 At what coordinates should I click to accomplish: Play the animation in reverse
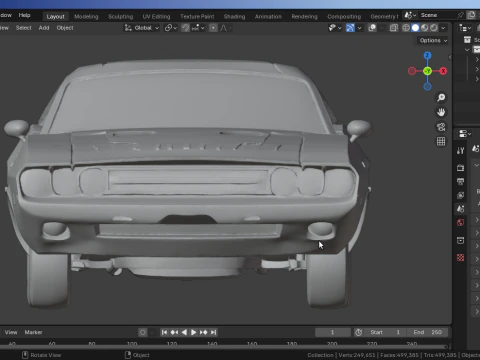[184, 332]
